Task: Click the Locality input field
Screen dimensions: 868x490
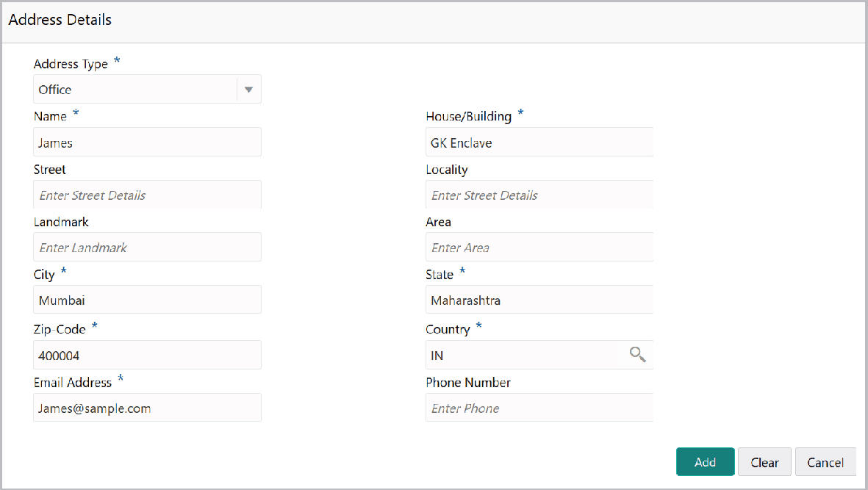Action: pos(539,195)
